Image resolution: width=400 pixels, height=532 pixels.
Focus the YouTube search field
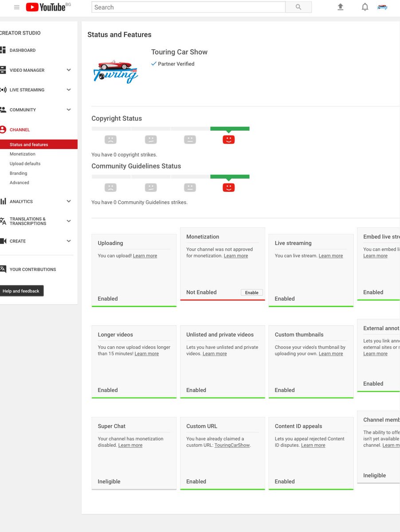pos(188,7)
